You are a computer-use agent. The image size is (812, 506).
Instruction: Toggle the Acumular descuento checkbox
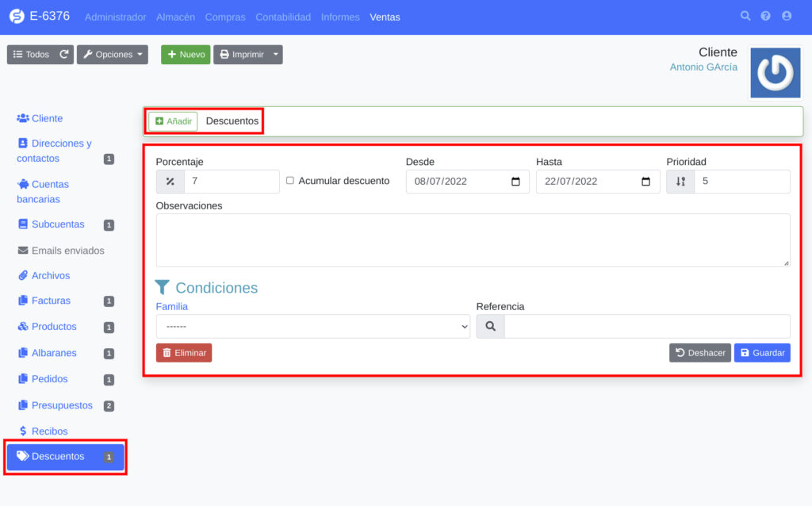(290, 181)
